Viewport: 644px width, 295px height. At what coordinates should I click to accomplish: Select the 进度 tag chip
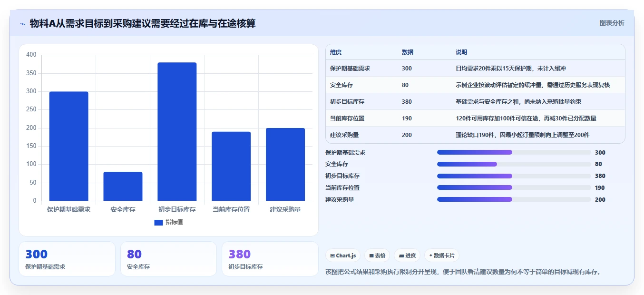407,256
